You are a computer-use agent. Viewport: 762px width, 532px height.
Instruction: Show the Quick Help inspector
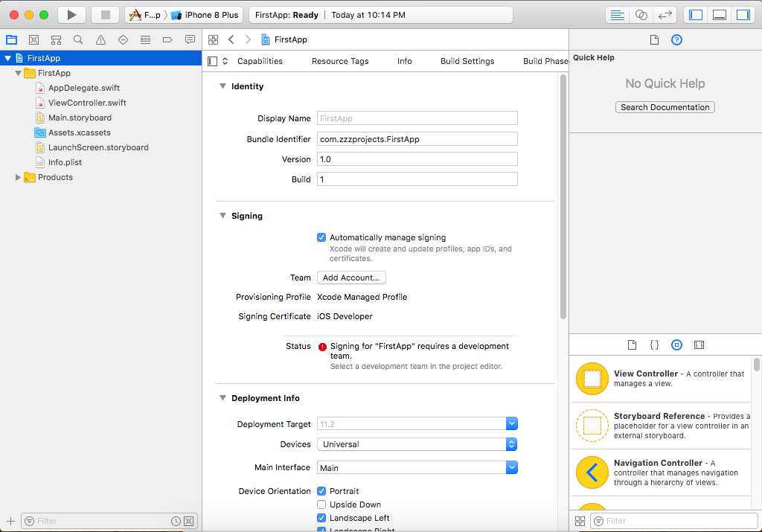(x=676, y=40)
